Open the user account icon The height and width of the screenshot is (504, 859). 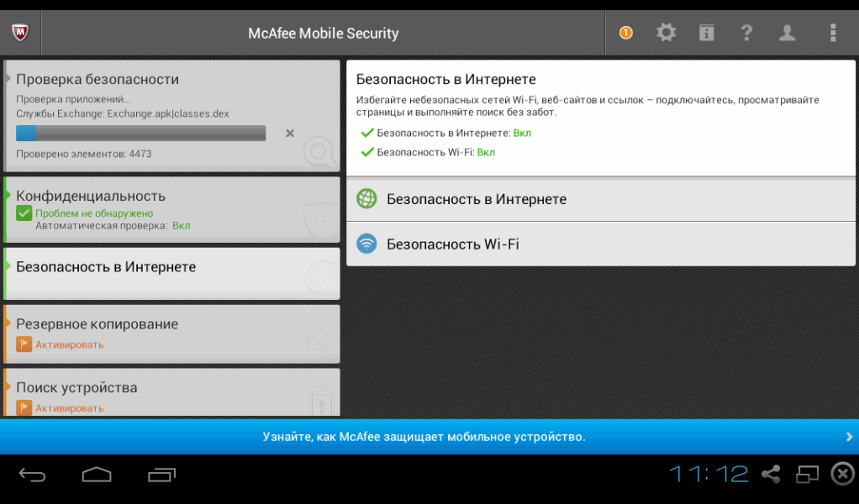787,32
